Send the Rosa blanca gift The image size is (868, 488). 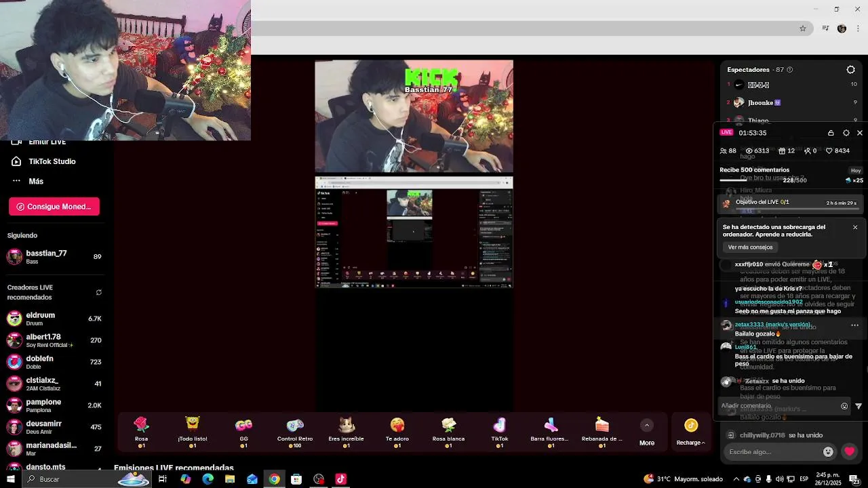[x=448, y=432]
